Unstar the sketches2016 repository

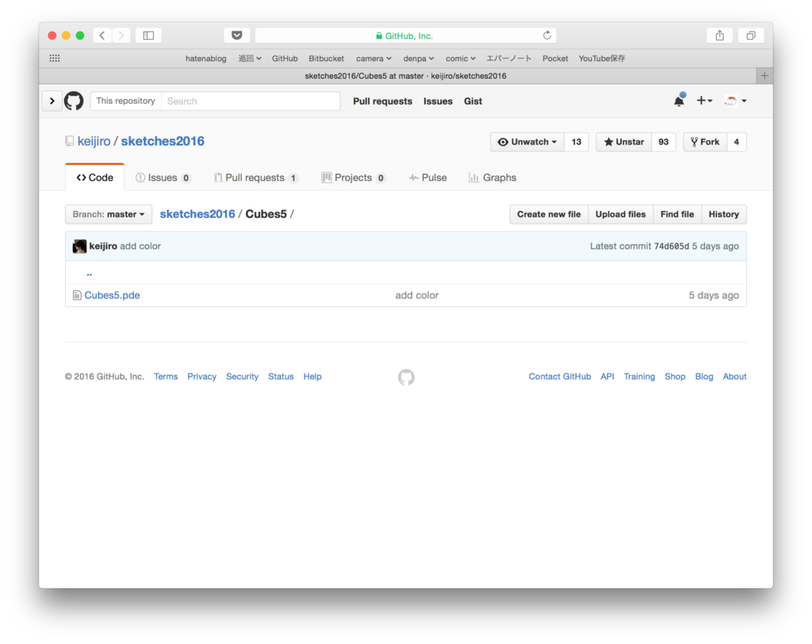(x=623, y=142)
